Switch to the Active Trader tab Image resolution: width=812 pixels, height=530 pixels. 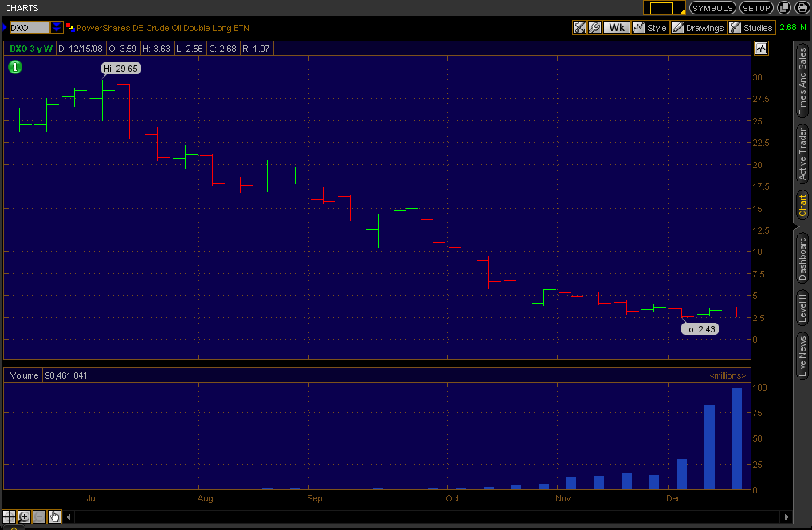point(802,154)
